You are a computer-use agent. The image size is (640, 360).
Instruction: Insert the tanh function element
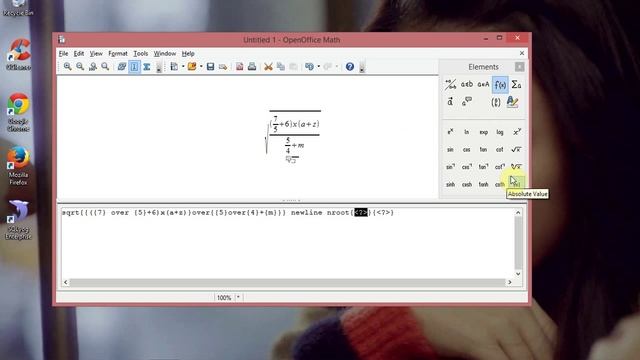(483, 184)
